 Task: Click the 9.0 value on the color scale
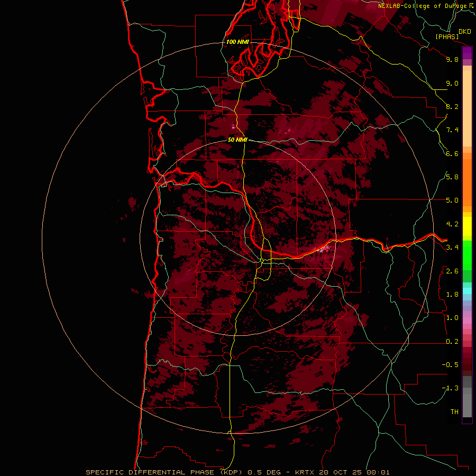coord(452,83)
